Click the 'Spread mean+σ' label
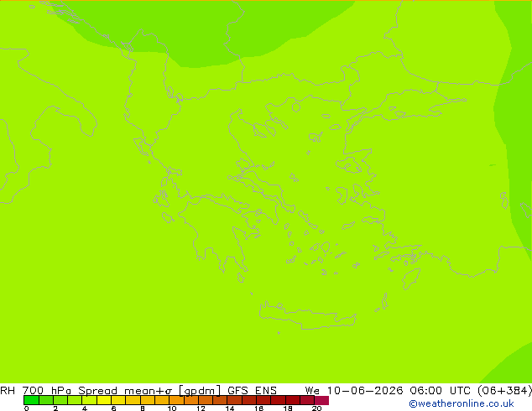The width and height of the screenshot is (532, 411). coord(125,390)
